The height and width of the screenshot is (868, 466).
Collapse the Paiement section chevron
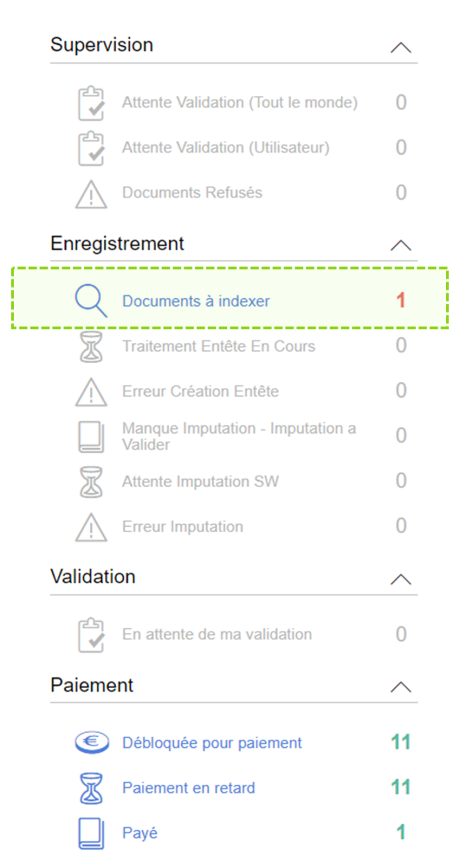tap(400, 687)
